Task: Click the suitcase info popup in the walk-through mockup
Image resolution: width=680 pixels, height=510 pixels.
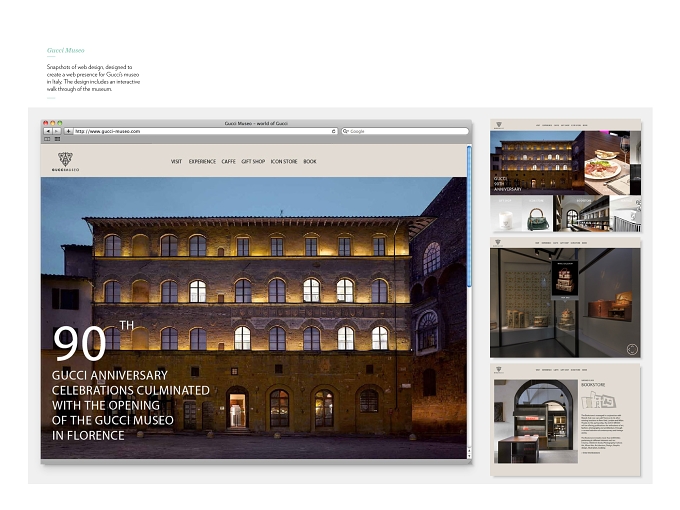Action: point(565,280)
